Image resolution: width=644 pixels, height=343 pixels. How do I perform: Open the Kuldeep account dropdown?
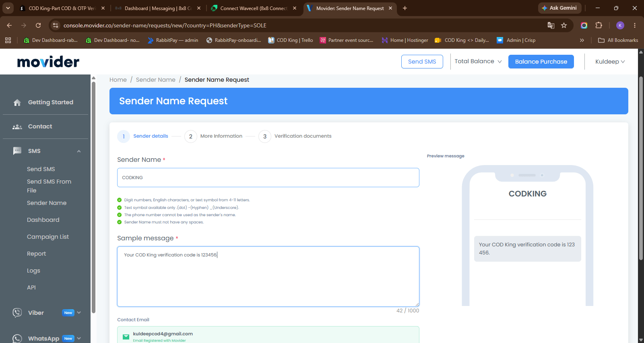[x=610, y=62]
